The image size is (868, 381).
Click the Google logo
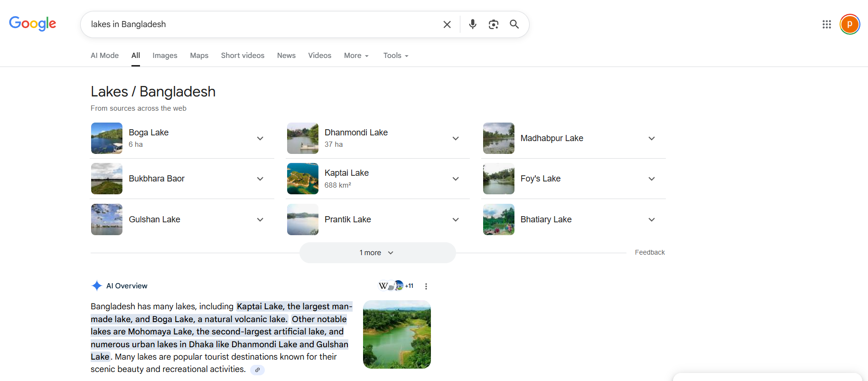pyautogui.click(x=33, y=23)
